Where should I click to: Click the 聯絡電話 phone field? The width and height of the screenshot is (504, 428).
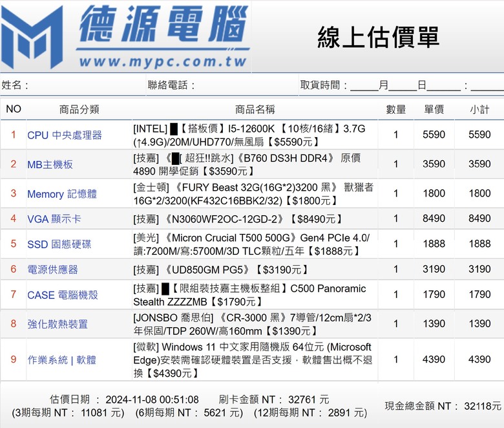(x=222, y=85)
